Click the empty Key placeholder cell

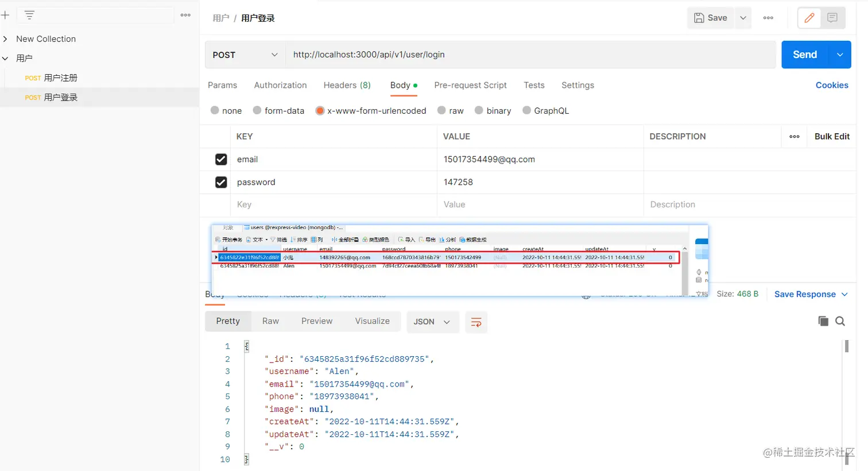click(334, 205)
